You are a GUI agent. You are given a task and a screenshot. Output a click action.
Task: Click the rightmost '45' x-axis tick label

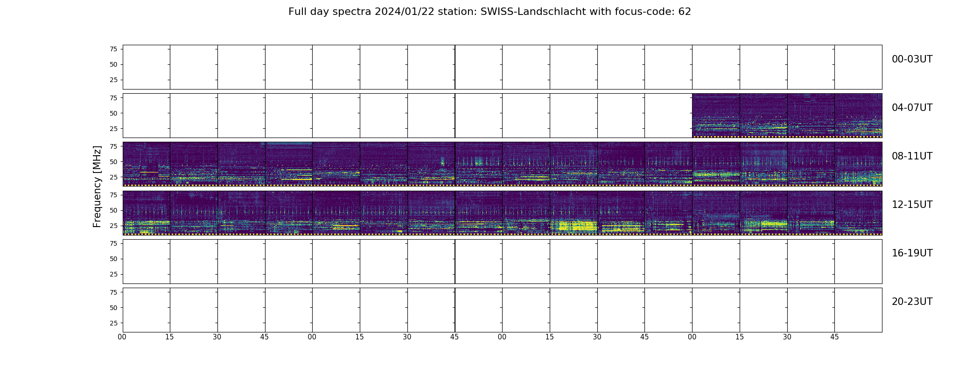click(x=834, y=337)
